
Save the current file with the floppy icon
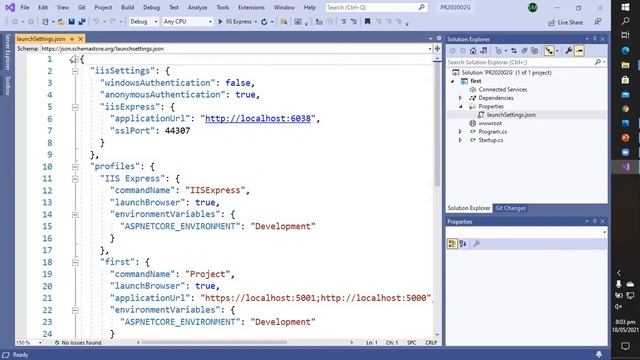tap(71, 22)
